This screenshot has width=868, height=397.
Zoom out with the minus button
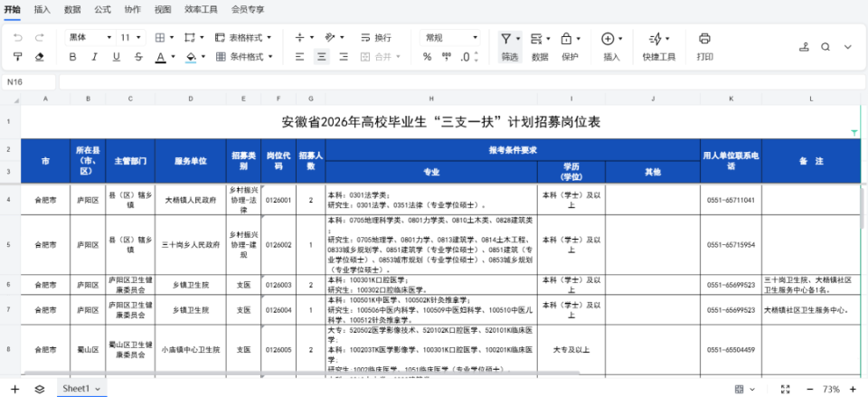(809, 389)
